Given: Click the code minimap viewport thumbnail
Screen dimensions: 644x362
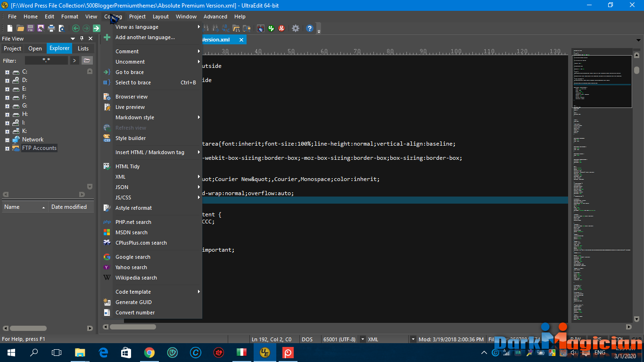Looking at the screenshot, I should (x=602, y=82).
